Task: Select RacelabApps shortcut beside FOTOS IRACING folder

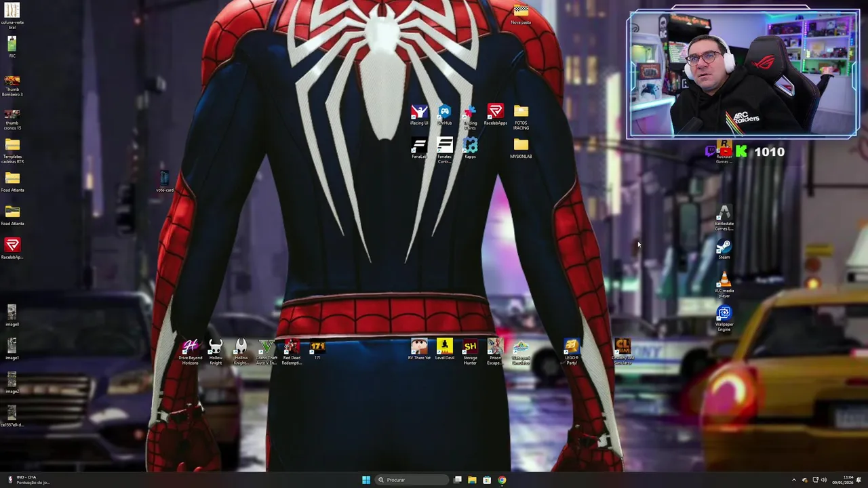Action: pos(495,115)
